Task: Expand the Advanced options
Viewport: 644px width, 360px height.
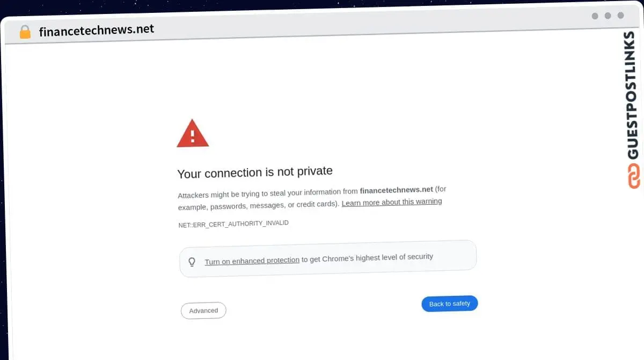Action: [x=203, y=311]
